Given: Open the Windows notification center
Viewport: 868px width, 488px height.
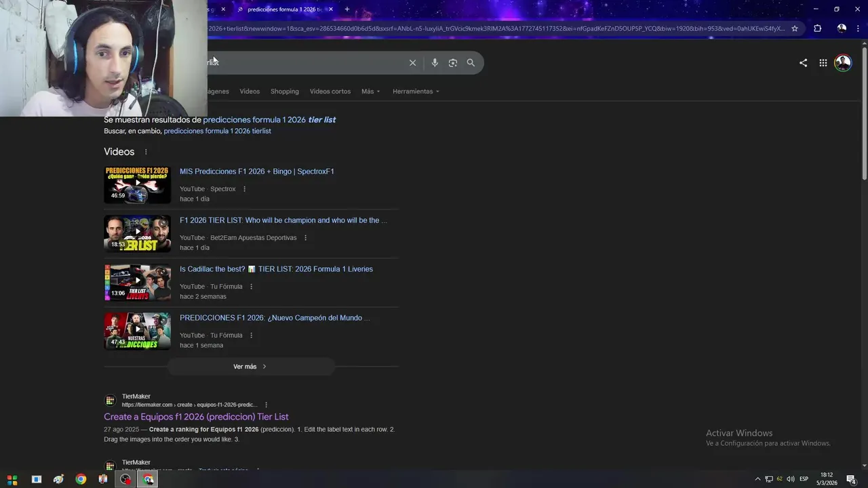Looking at the screenshot, I should 851,479.
